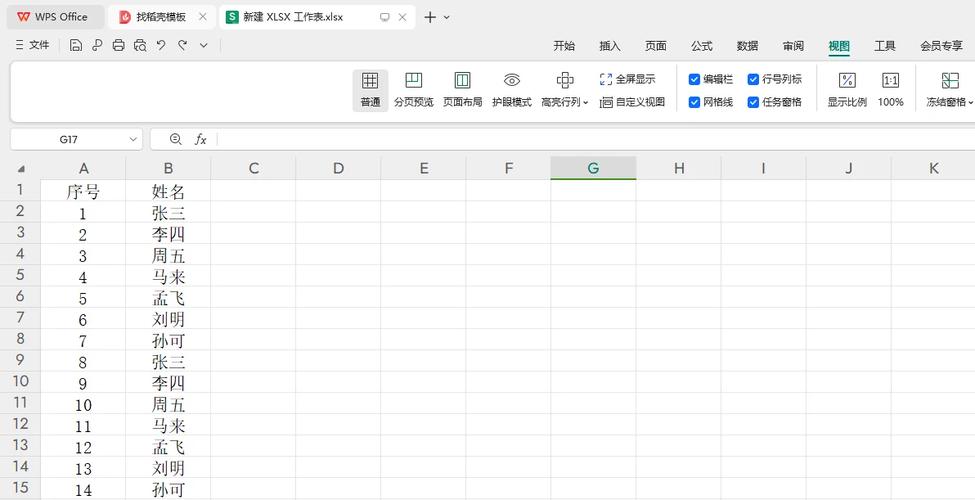Screen dimensions: 975x500
Task: Switch to the 开始 ribbon tab
Action: click(564, 46)
